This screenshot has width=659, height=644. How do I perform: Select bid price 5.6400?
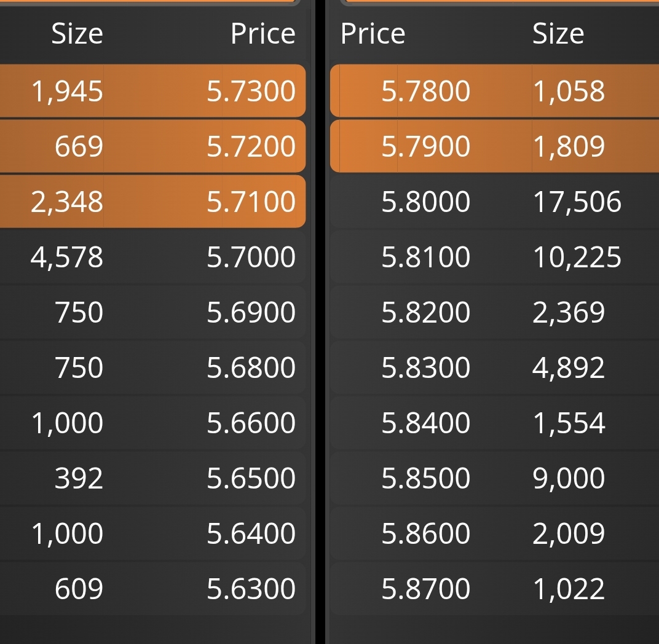point(251,533)
